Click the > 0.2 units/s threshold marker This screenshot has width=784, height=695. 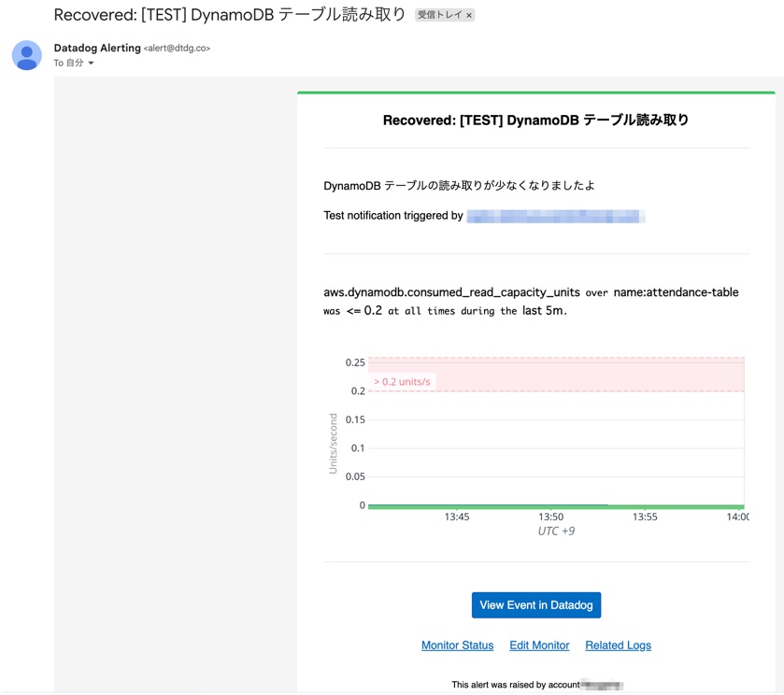point(402,381)
